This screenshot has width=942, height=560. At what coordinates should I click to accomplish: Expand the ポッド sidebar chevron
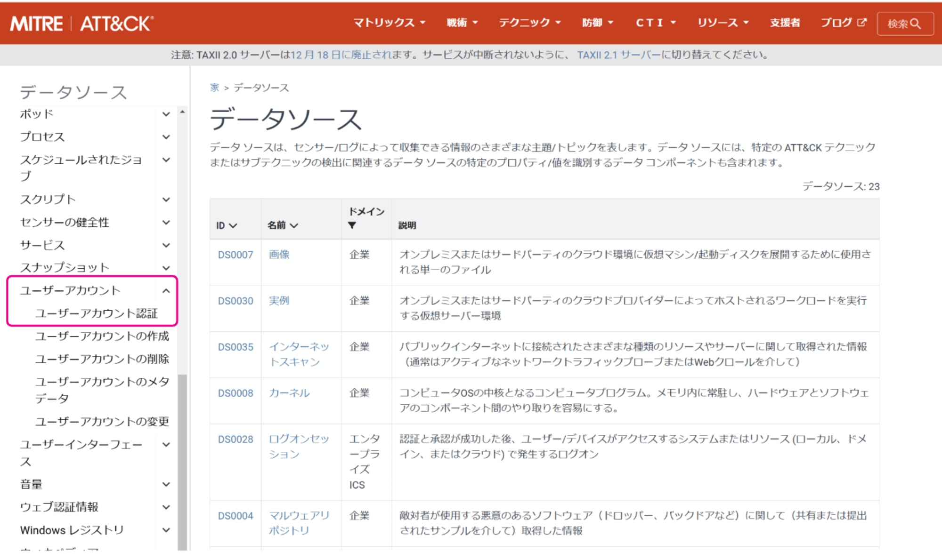click(166, 114)
